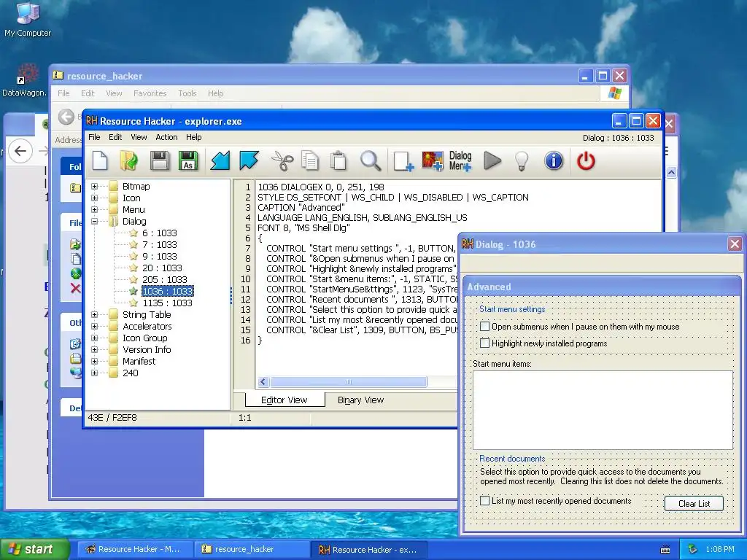The height and width of the screenshot is (560, 747).
Task: Open the View menu in Resource Hacker
Action: [139, 137]
